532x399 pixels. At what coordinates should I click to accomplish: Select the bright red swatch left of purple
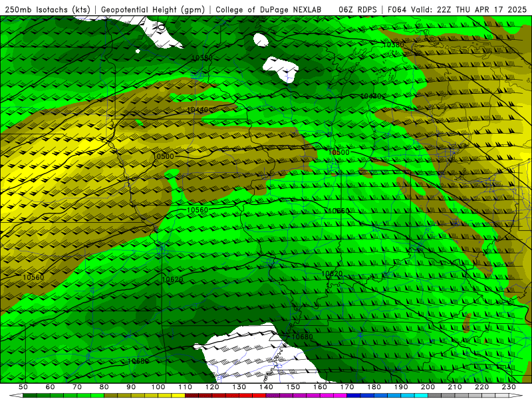(x=259, y=395)
